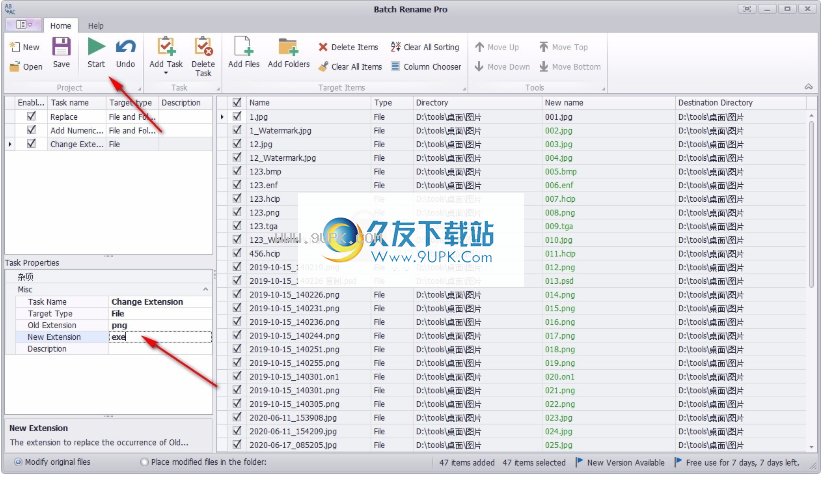This screenshot has height=481, width=822.
Task: Open the Project group dialog launcher
Action: click(x=139, y=89)
